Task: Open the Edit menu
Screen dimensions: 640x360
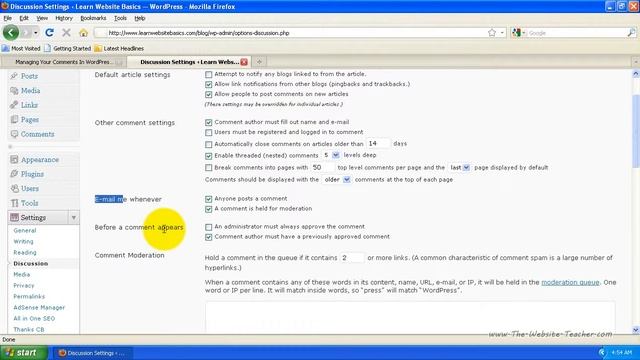Action: (24, 18)
